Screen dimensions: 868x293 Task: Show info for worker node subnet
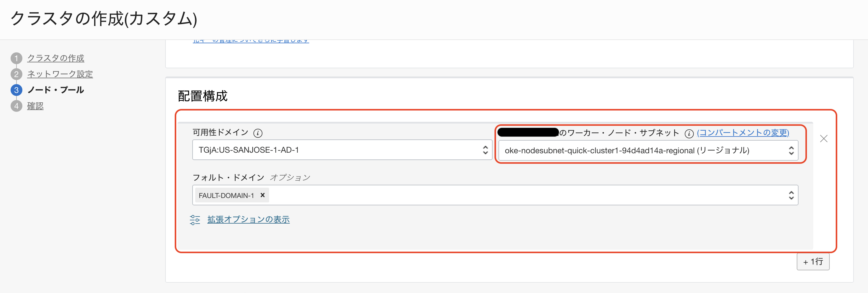(689, 134)
